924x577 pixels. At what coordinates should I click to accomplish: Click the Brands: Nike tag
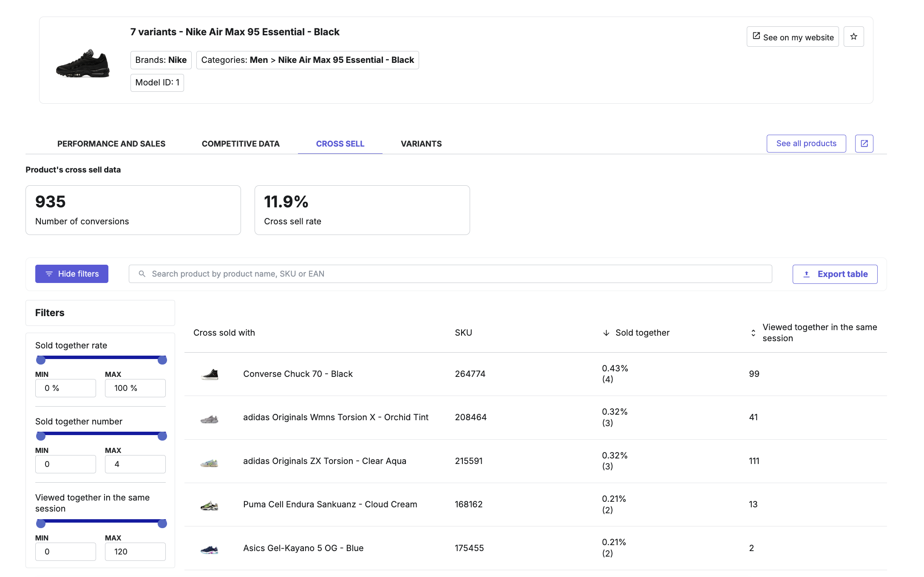pyautogui.click(x=161, y=60)
